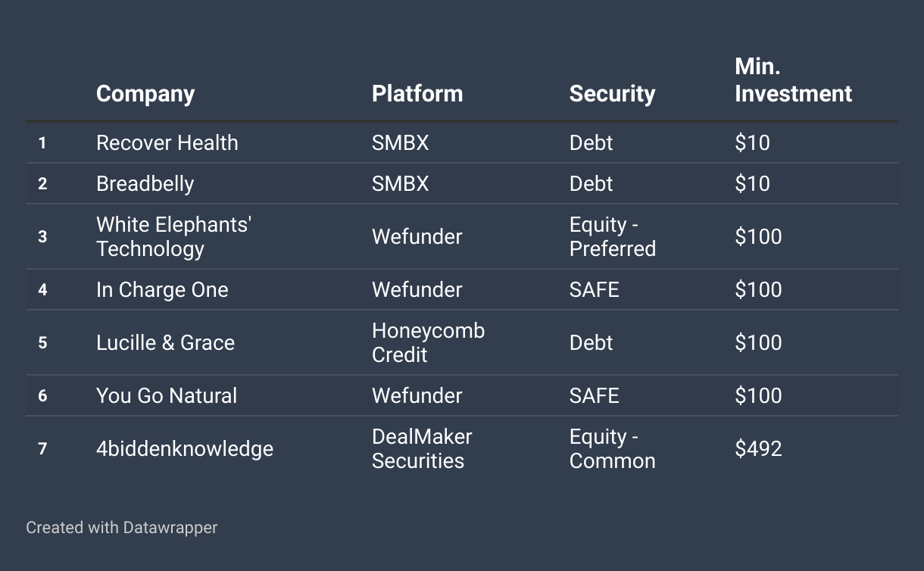Click the SMBX platform for Recover Health
The image size is (924, 571).
(x=401, y=142)
